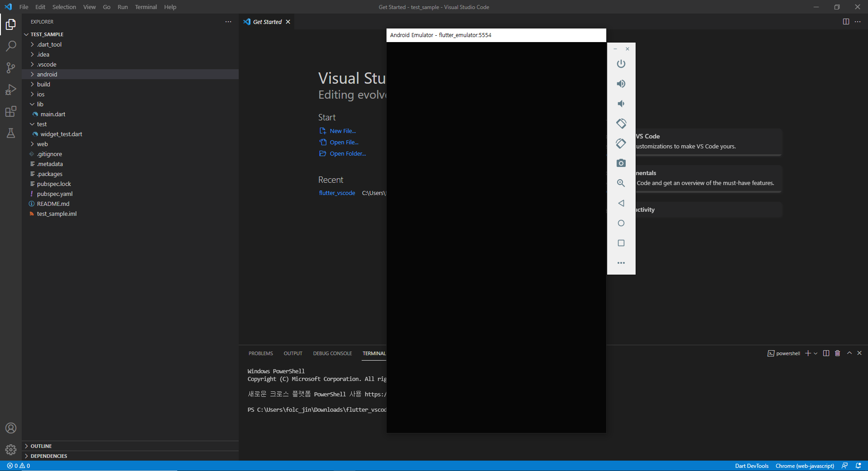Switch to the DEBUG CONSOLE tab
This screenshot has height=471, width=868.
click(332, 353)
